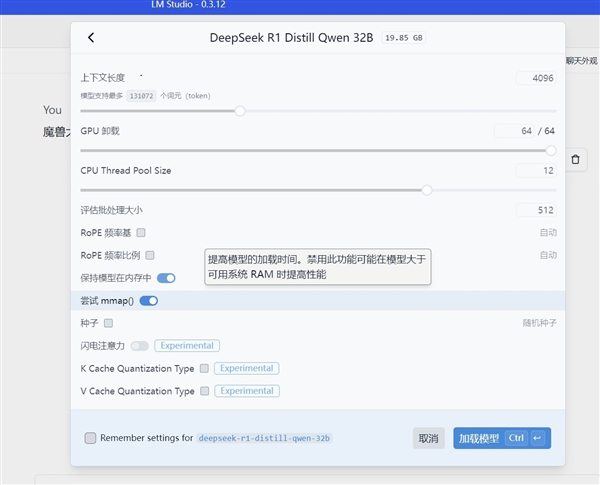Open 聊天外观 in background window
This screenshot has height=485, width=600.
pos(582,61)
